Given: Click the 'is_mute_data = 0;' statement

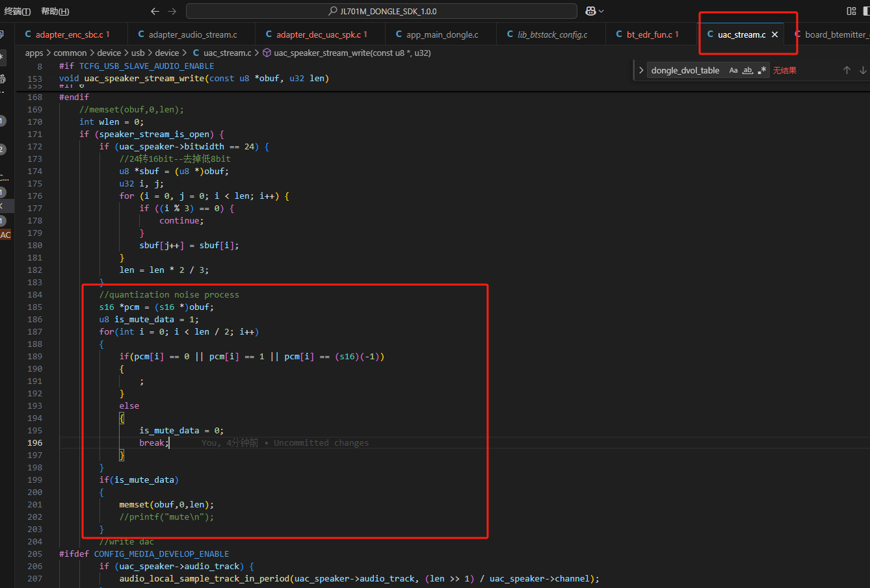Looking at the screenshot, I should pyautogui.click(x=181, y=430).
